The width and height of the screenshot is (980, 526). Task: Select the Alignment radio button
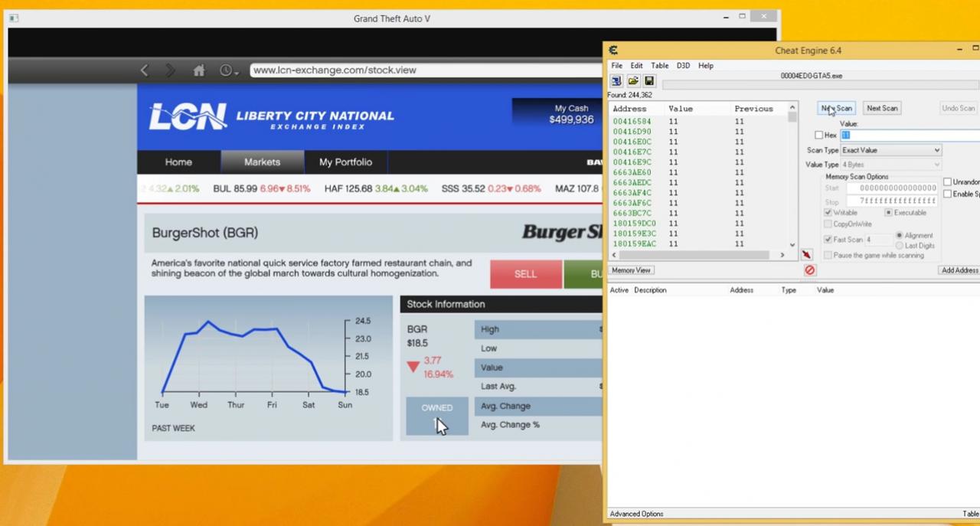[900, 235]
